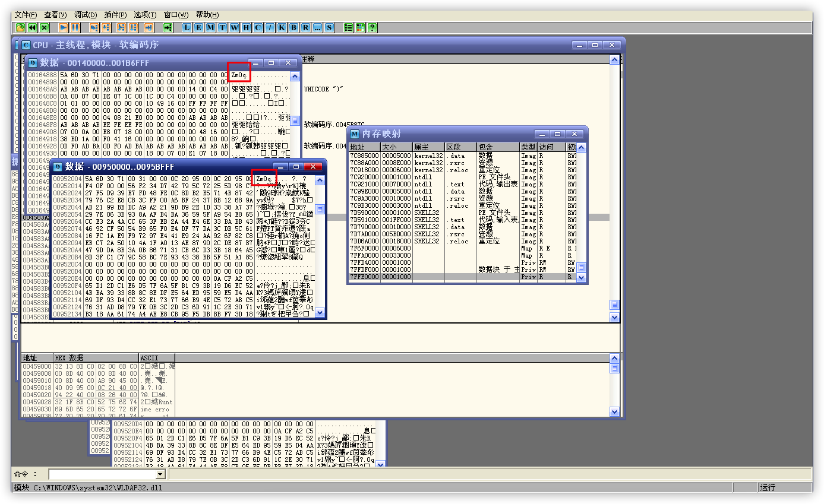This screenshot has height=504, width=824.
Task: Click the Step into toolbar icon
Action: 94,27
